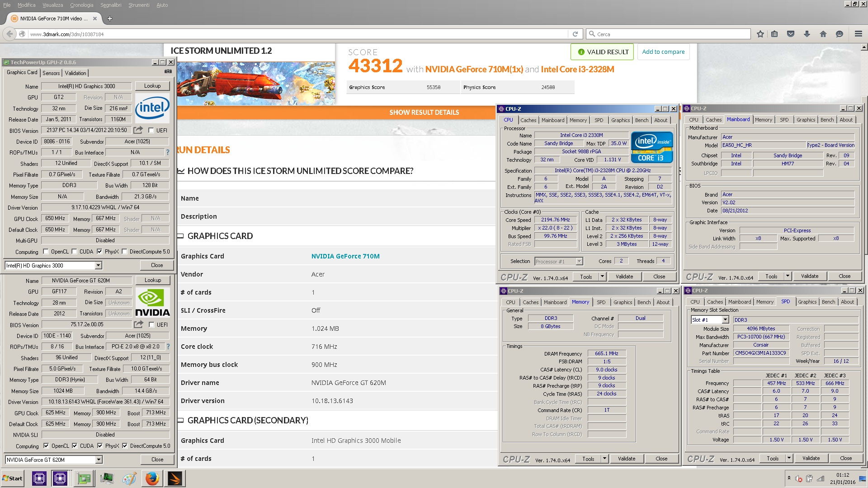868x488 pixels.
Task: Toggle CUDA checkbox in the GT 620M panel
Action: pyautogui.click(x=75, y=446)
